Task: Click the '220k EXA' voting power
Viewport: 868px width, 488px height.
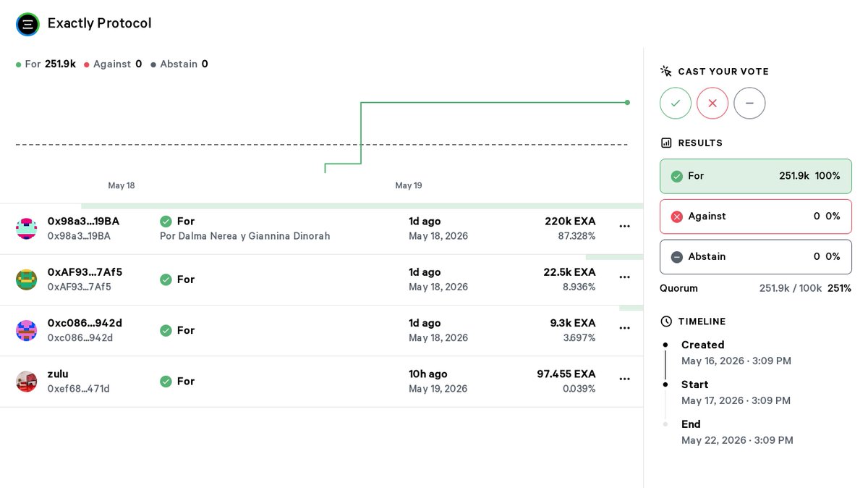Action: (570, 222)
